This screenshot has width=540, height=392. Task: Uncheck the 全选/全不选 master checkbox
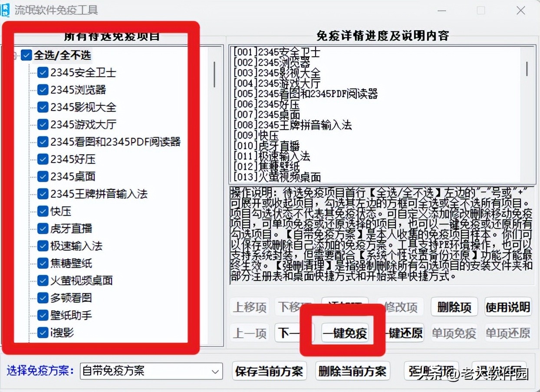(26, 55)
